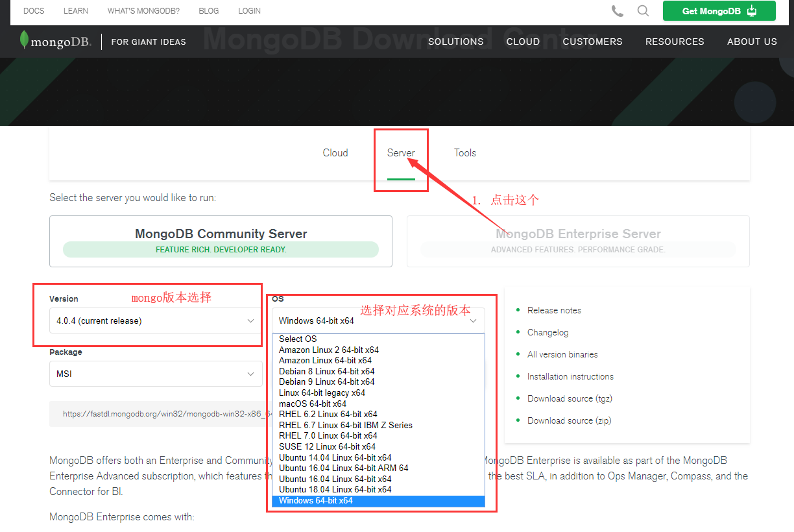
Task: Open the LOGIN link
Action: [250, 11]
